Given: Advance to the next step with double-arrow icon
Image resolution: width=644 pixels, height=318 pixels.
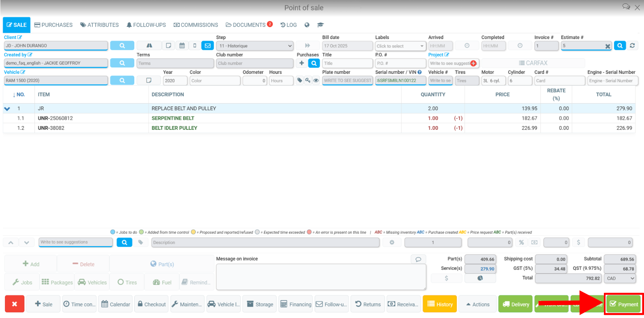Looking at the screenshot, I should tap(307, 46).
